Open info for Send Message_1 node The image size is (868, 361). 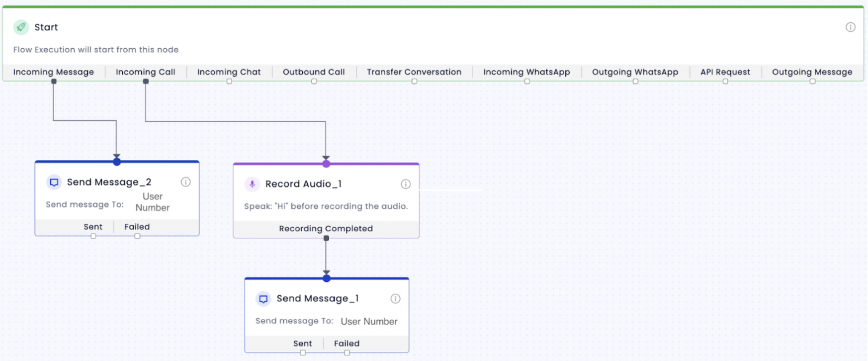395,299
